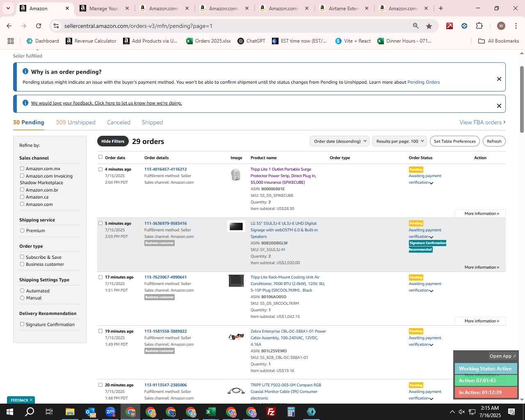Open the Chrome profile avatar

pos(501,26)
